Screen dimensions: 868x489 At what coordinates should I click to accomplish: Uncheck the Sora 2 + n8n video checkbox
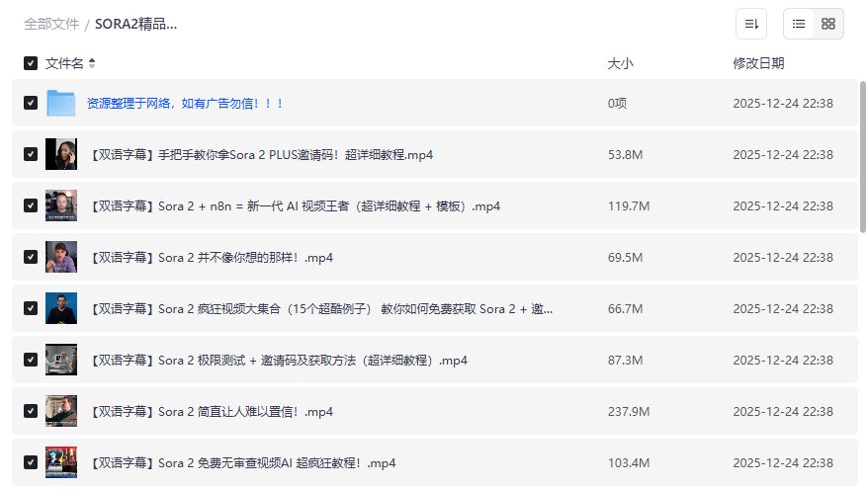[31, 205]
